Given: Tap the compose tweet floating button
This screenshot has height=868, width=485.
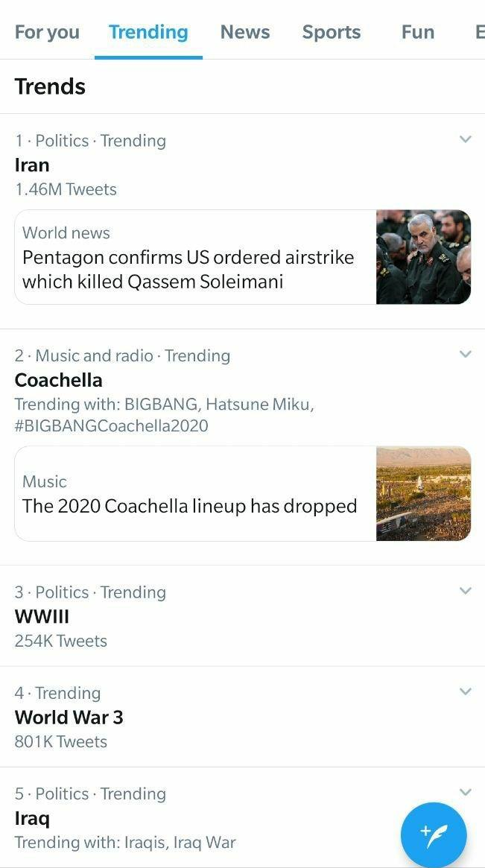Looking at the screenshot, I should (x=434, y=834).
